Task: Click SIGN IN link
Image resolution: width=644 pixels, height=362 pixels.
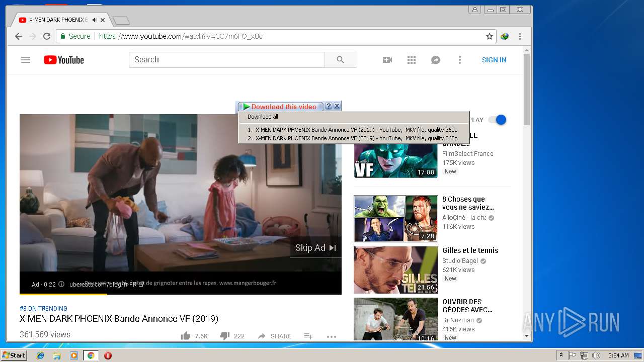Action: tap(494, 60)
